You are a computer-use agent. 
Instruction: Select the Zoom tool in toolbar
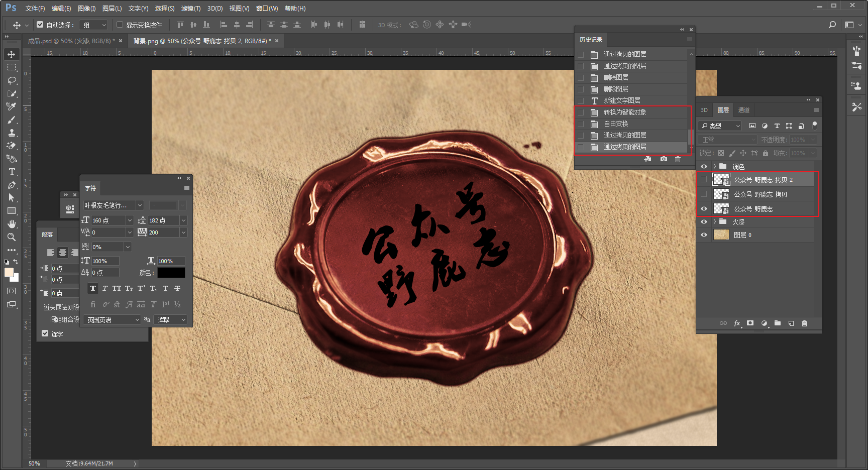pos(12,237)
